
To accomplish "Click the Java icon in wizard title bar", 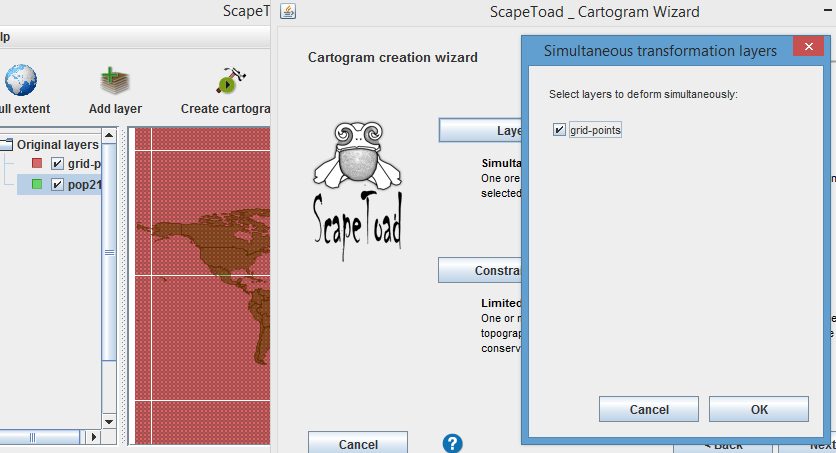I will [x=288, y=11].
